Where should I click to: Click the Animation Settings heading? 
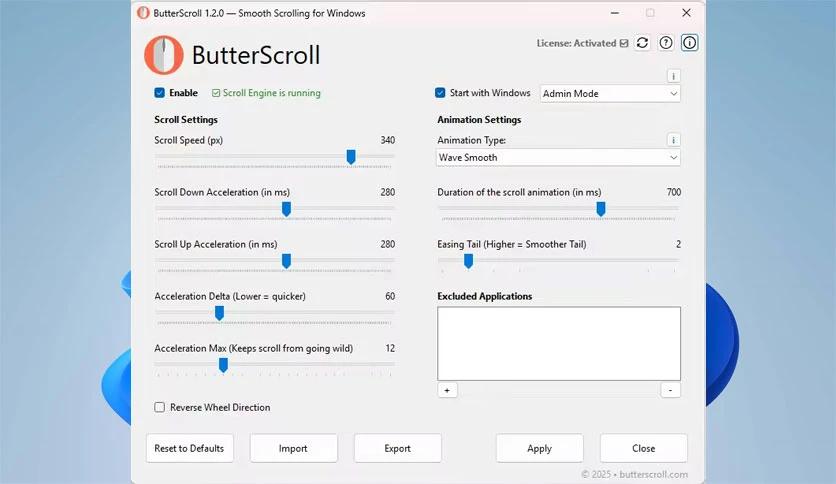479,119
